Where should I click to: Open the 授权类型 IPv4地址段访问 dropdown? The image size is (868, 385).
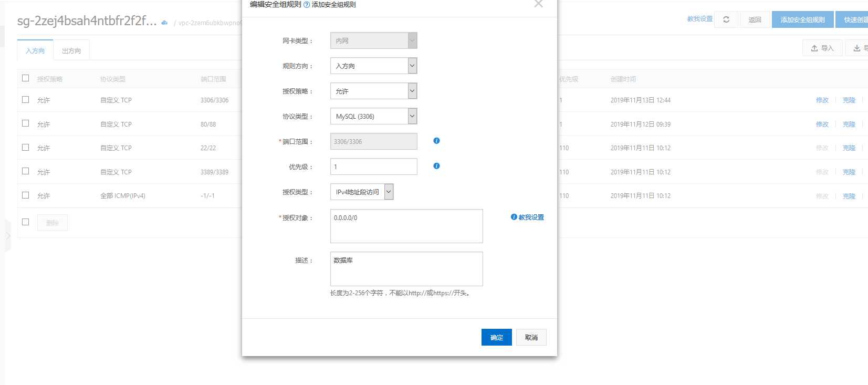[x=362, y=192]
